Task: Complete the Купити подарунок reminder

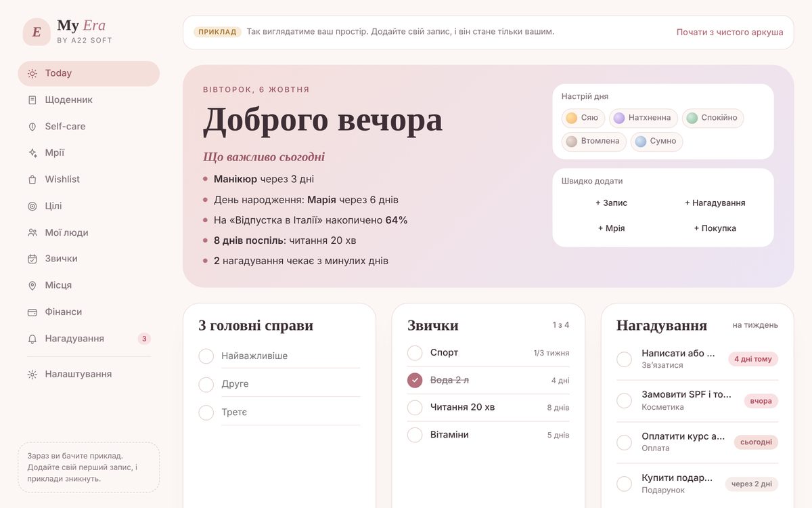Action: pos(624,484)
